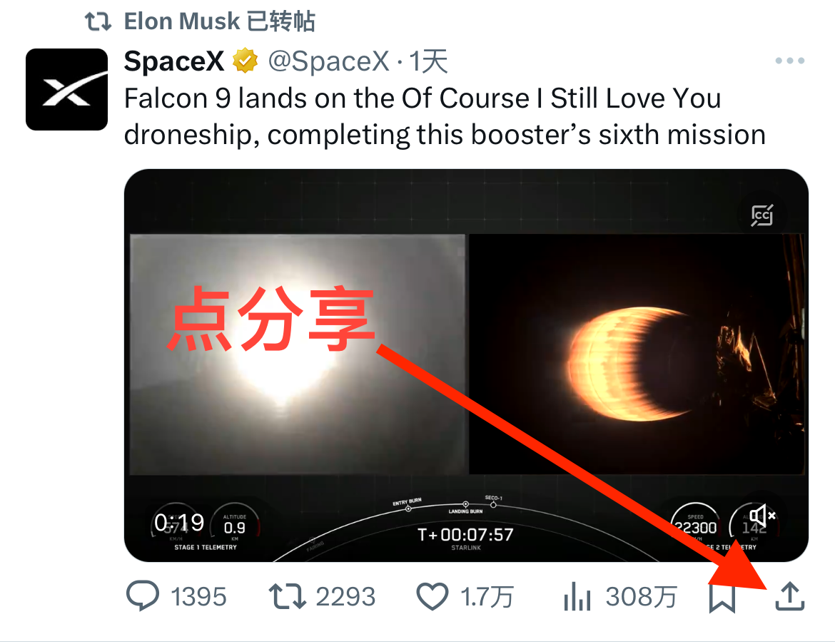This screenshot has width=835, height=644.
Task: Click the 1天 post timestamp
Action: [428, 62]
